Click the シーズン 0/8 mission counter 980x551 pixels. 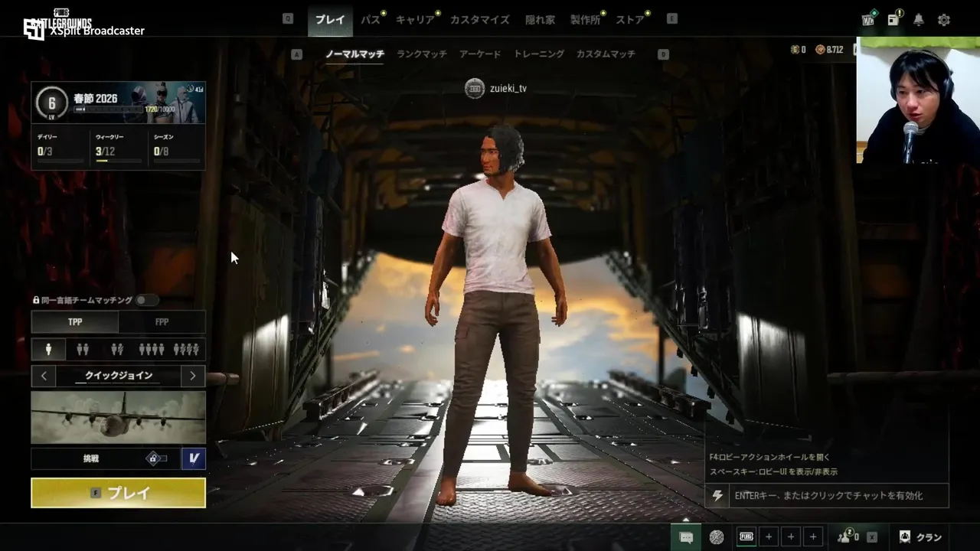point(161,152)
